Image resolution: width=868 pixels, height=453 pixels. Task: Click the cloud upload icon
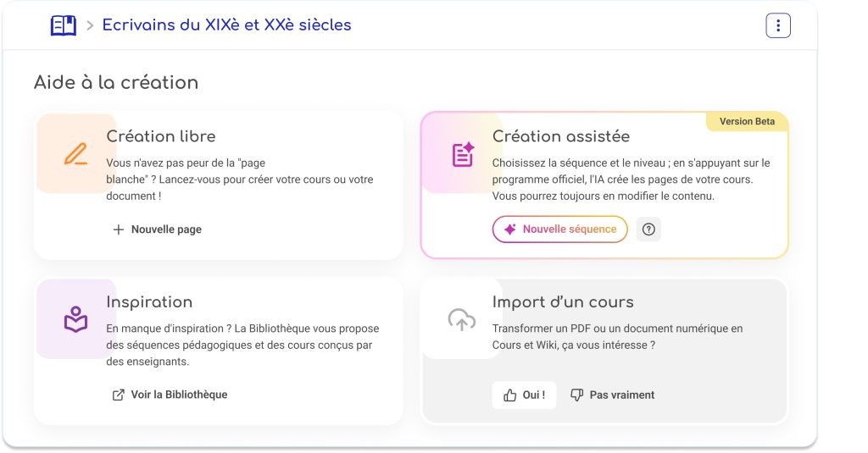461,320
